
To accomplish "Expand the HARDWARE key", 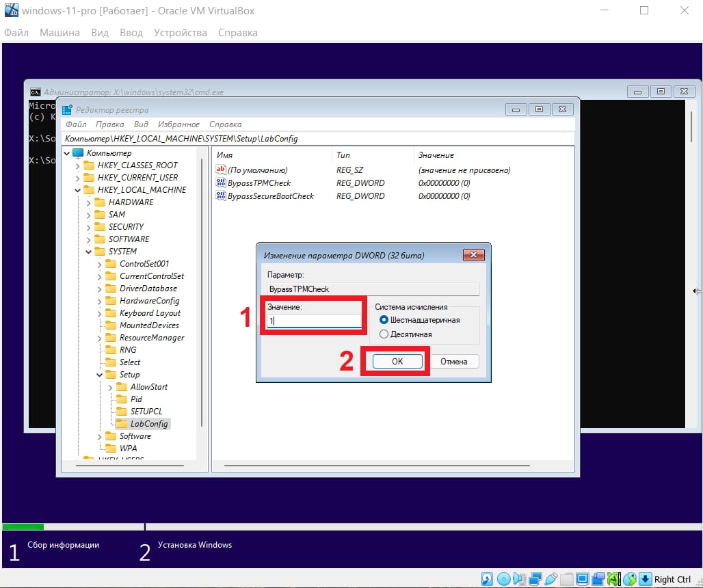I will tap(88, 202).
